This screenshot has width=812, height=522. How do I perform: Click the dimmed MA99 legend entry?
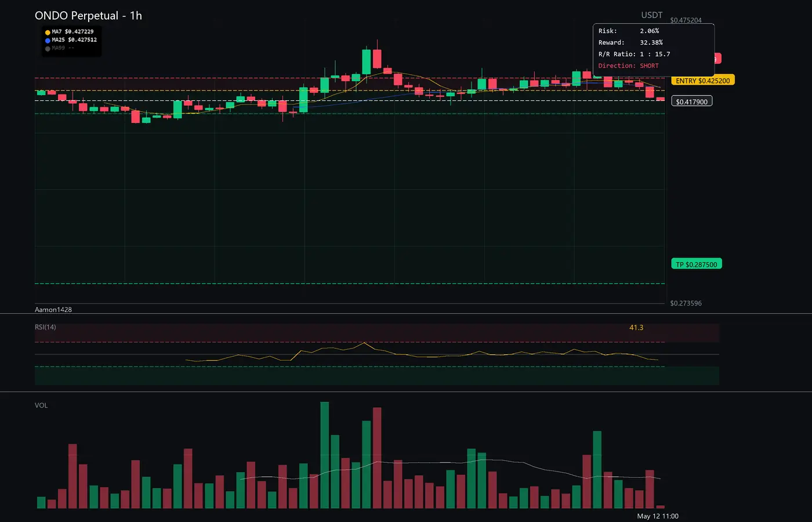[x=63, y=48]
